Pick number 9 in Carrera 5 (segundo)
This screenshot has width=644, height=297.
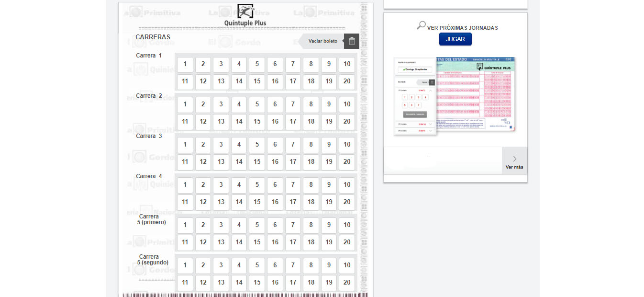coord(329,266)
